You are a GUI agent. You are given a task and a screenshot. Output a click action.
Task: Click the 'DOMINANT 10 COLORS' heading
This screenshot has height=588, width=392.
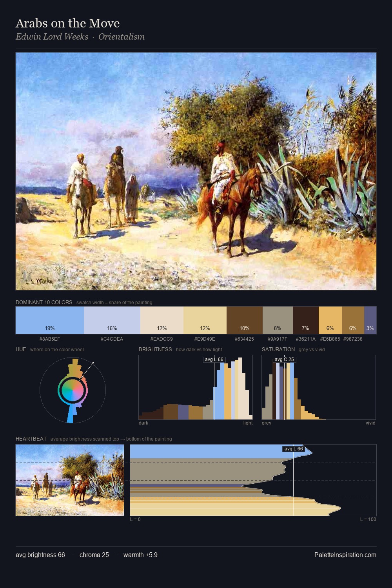[x=44, y=302]
